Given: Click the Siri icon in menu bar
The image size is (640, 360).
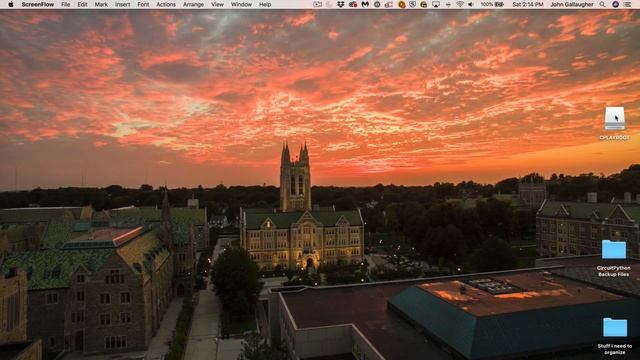Looking at the screenshot, I should tap(615, 4).
